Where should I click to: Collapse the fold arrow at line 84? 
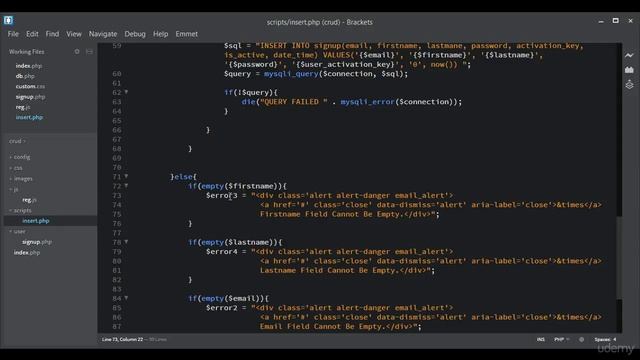126,298
